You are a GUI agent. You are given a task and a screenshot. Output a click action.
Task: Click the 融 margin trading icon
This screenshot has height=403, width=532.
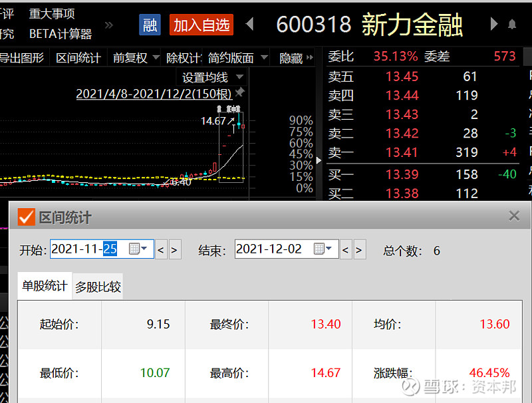click(150, 25)
